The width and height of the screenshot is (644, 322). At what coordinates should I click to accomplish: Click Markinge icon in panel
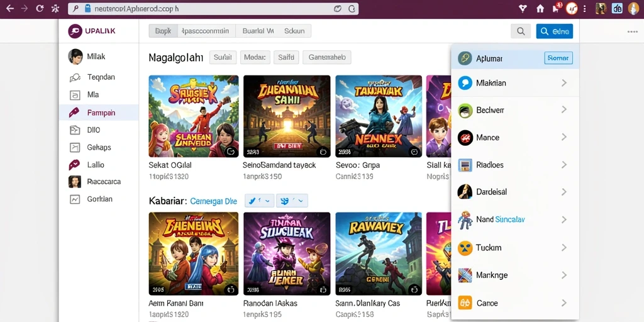point(465,275)
